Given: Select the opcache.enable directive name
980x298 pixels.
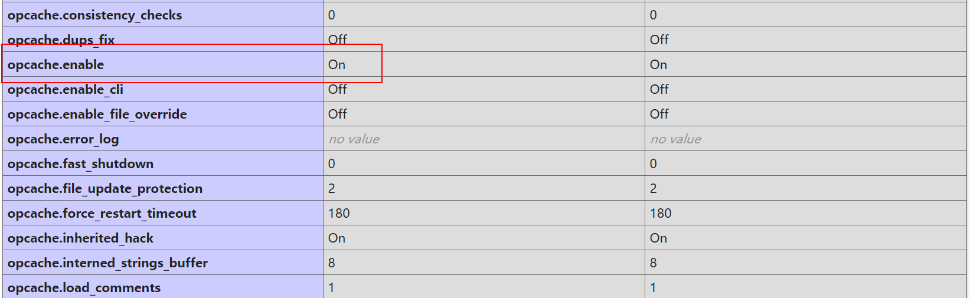Looking at the screenshot, I should (x=55, y=65).
